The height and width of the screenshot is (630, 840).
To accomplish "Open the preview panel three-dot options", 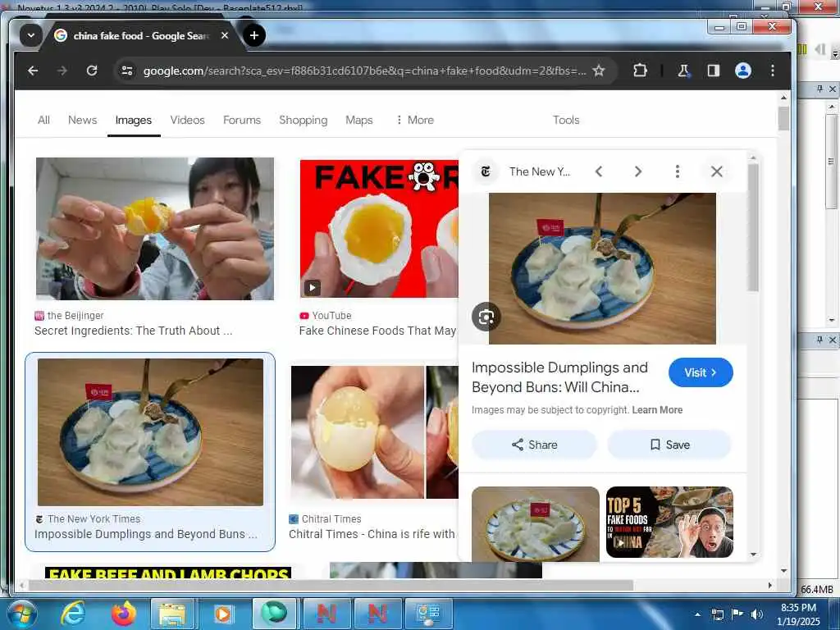I will (x=678, y=171).
